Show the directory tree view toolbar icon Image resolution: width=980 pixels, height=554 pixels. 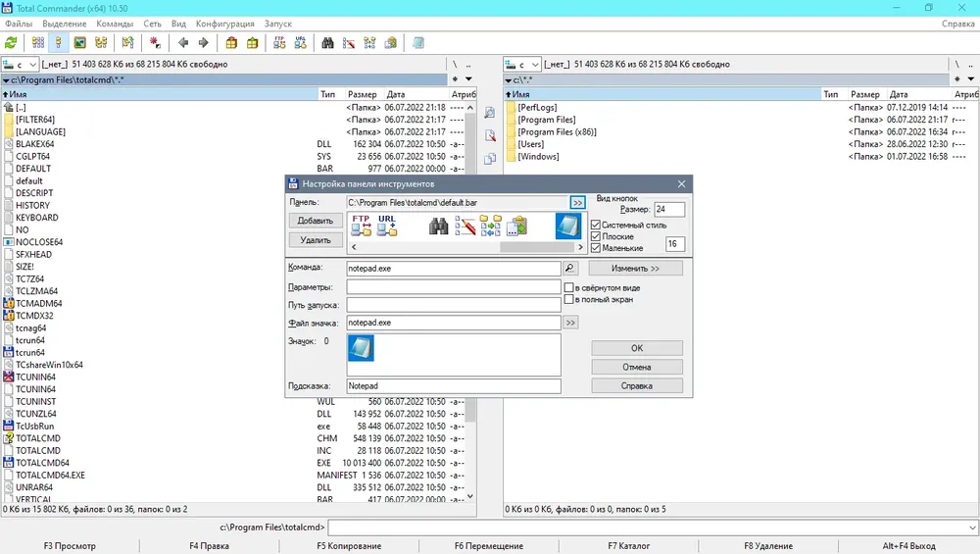pyautogui.click(x=101, y=42)
